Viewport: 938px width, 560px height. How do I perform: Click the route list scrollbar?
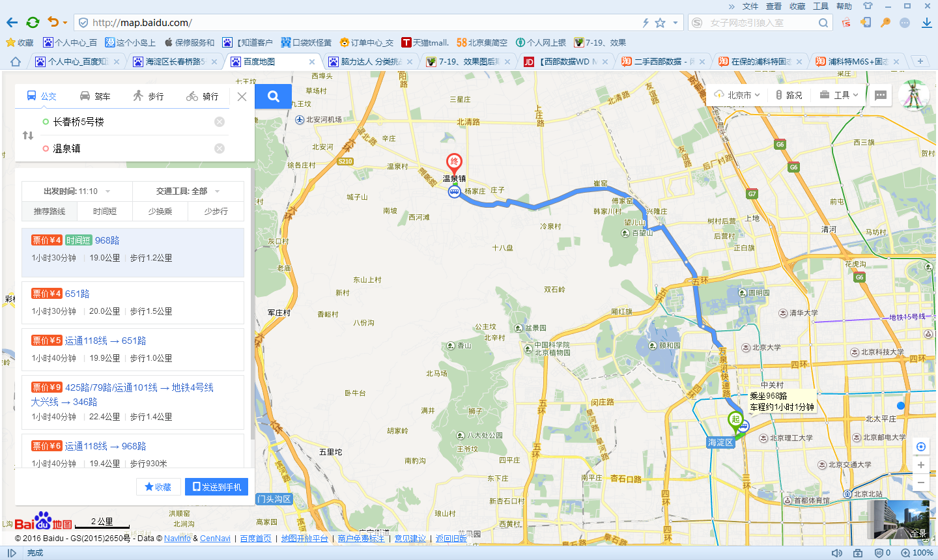253,304
